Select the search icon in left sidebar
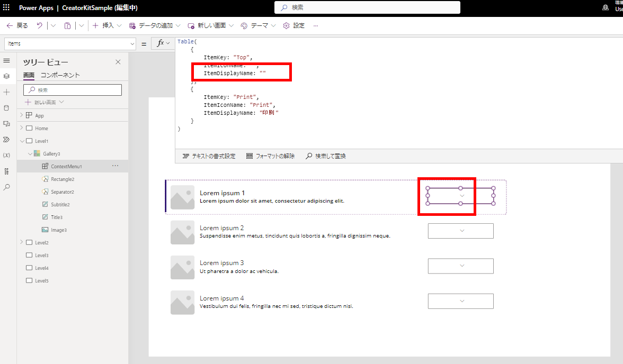 click(x=7, y=187)
